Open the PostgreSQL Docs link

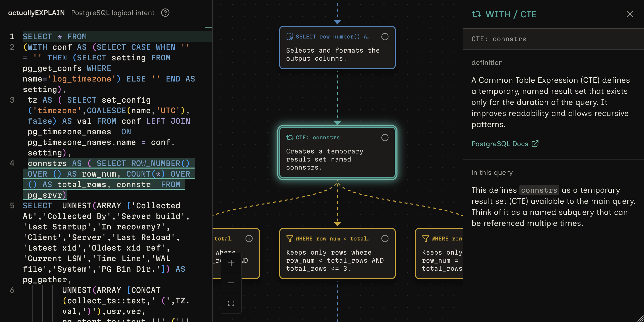500,144
